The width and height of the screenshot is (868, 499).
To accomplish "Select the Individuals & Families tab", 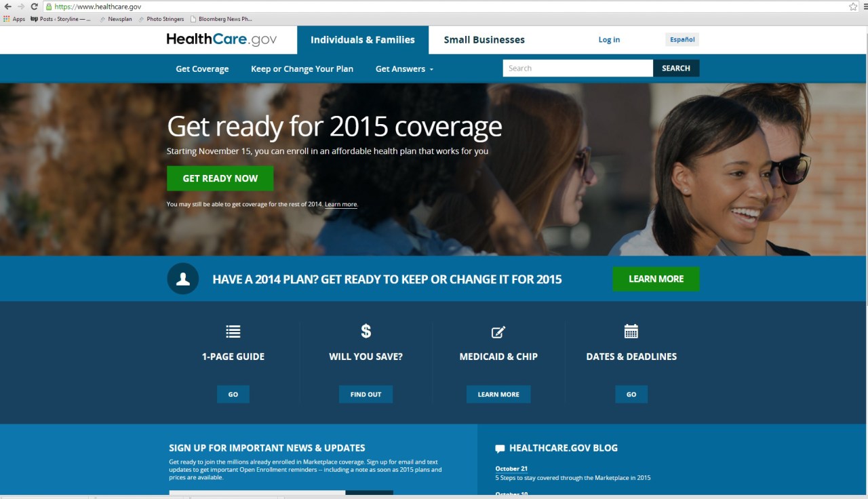I will 363,40.
